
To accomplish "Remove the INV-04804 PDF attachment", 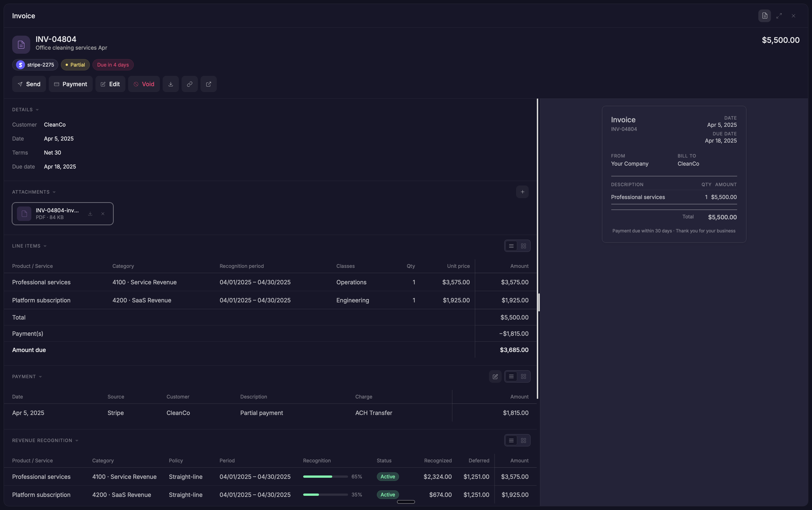I will tap(103, 213).
